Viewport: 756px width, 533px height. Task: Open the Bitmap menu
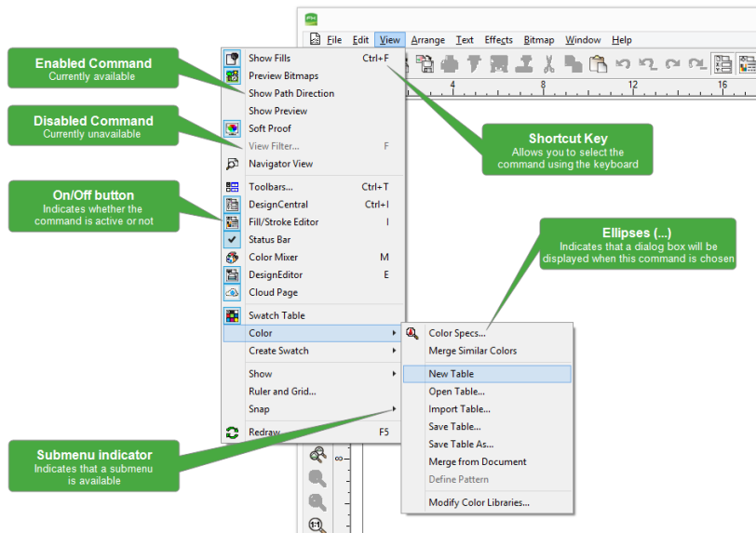(x=538, y=40)
